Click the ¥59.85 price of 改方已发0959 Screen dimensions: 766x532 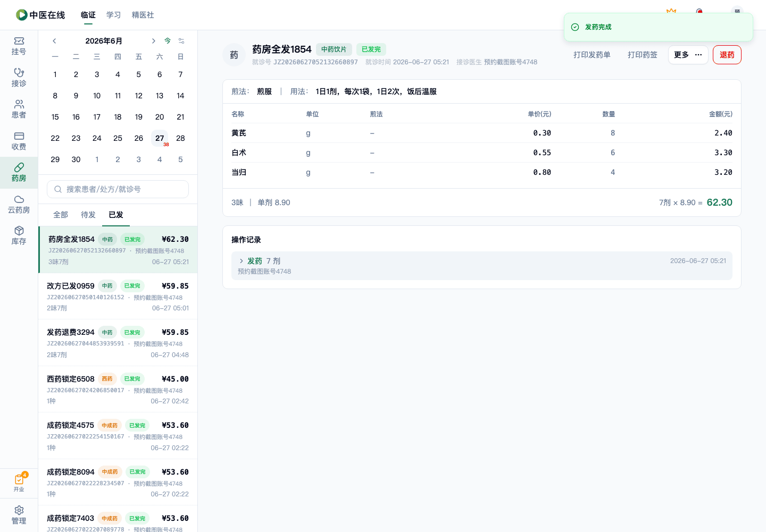(x=175, y=286)
